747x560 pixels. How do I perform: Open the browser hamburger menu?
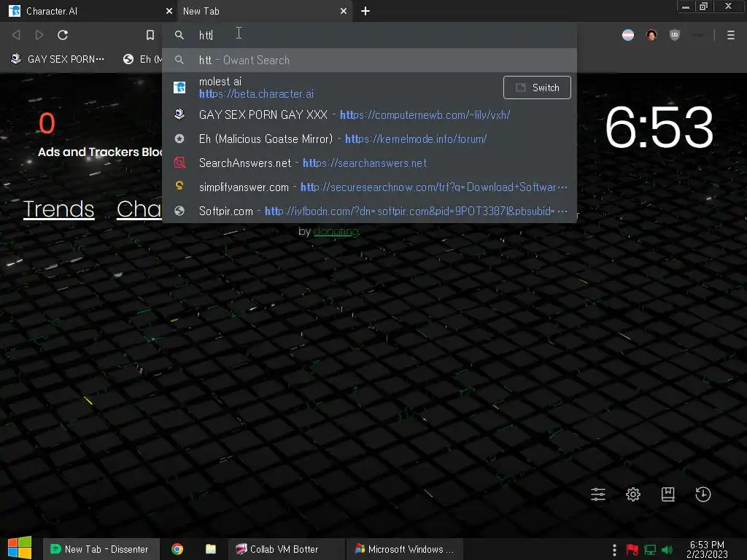731,35
